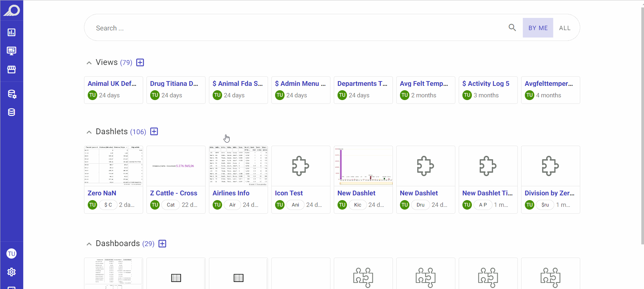The height and width of the screenshot is (289, 644).
Task: Open the Airlines Info dashlet thumbnail
Action: click(238, 166)
